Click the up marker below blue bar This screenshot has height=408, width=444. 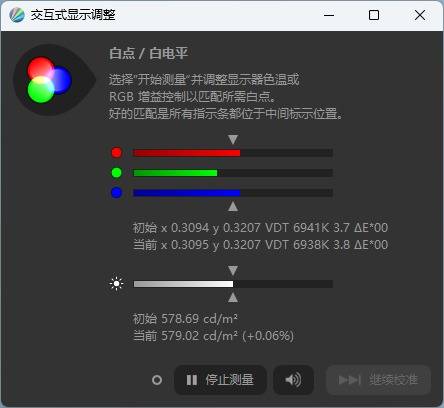(233, 206)
